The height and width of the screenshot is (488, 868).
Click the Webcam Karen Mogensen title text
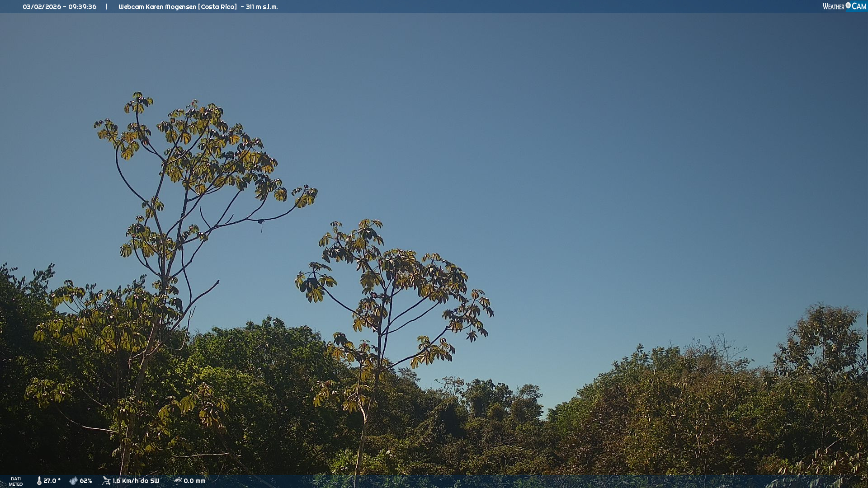157,7
